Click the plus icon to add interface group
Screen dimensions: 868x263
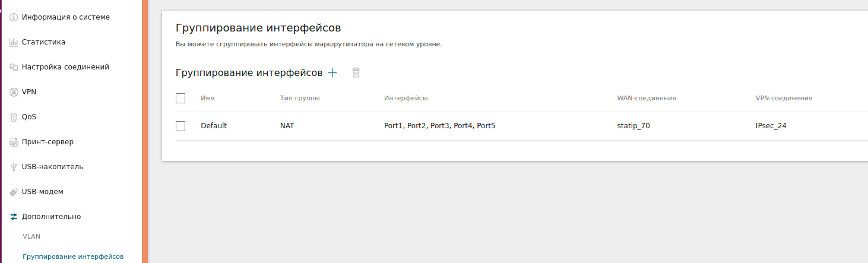(x=332, y=72)
